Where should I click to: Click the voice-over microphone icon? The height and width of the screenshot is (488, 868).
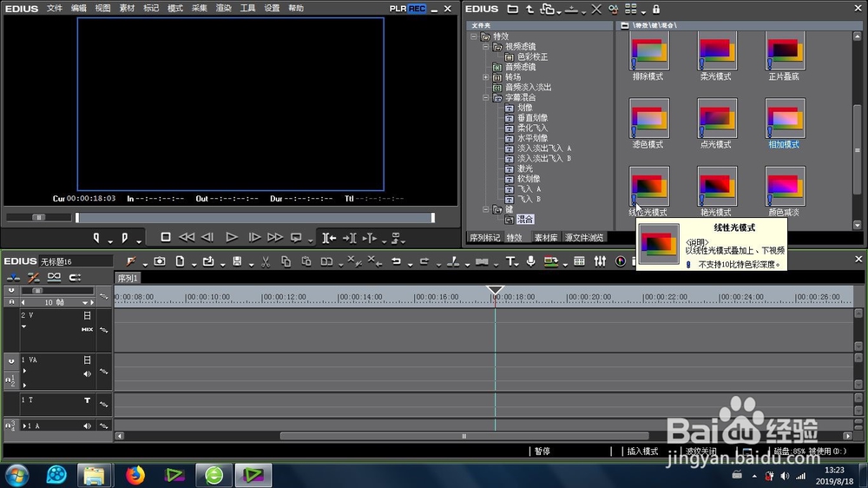[x=530, y=261]
